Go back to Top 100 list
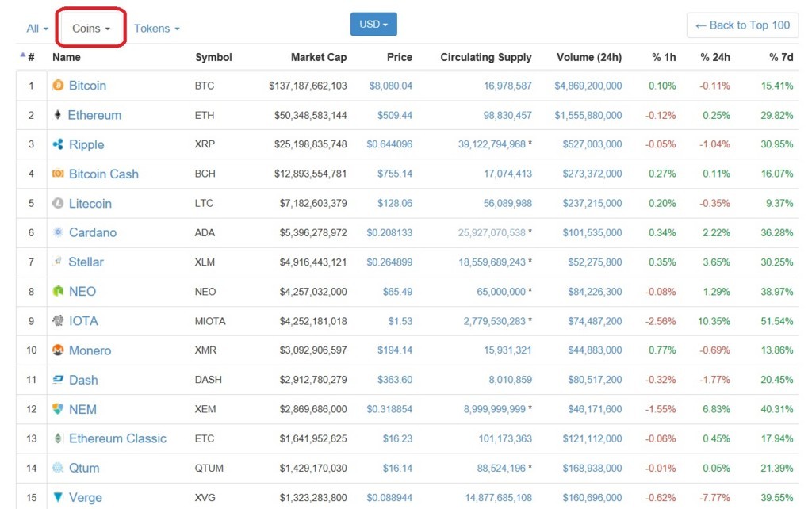 (742, 25)
